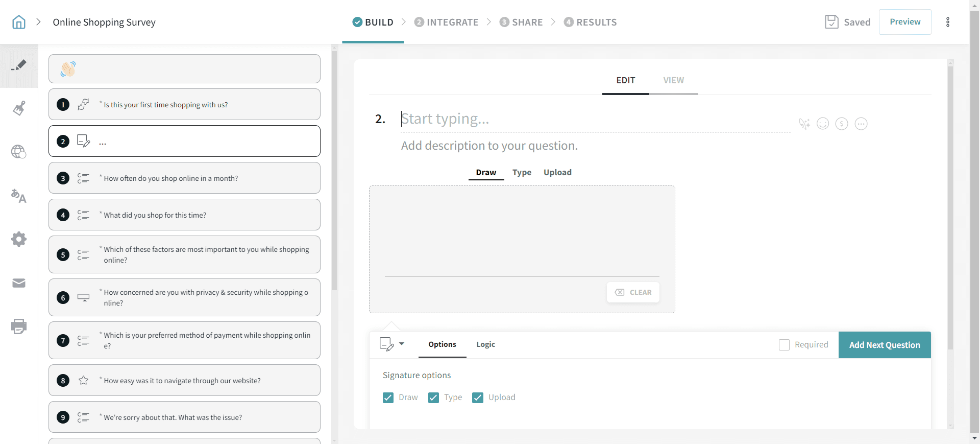
Task: Open the question type dropdown arrow
Action: click(x=402, y=344)
